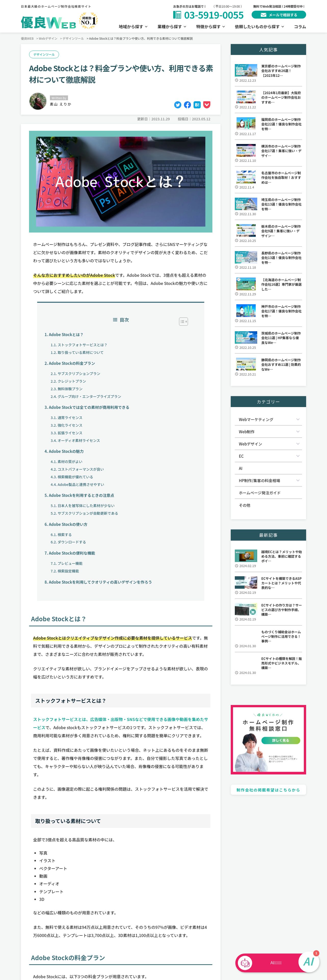
Task: Click the デザインツール category tag
Action: tap(44, 54)
